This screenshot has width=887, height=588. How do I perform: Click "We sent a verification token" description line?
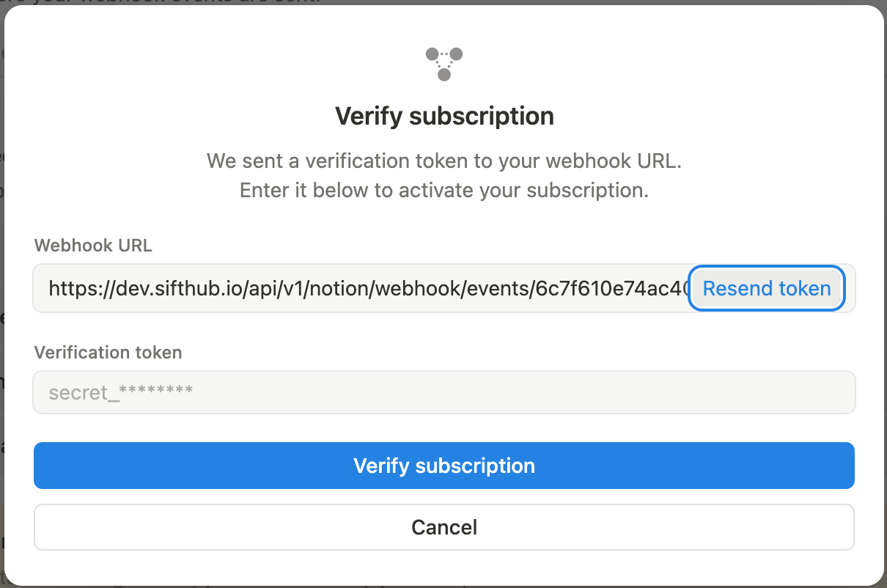coord(444,161)
